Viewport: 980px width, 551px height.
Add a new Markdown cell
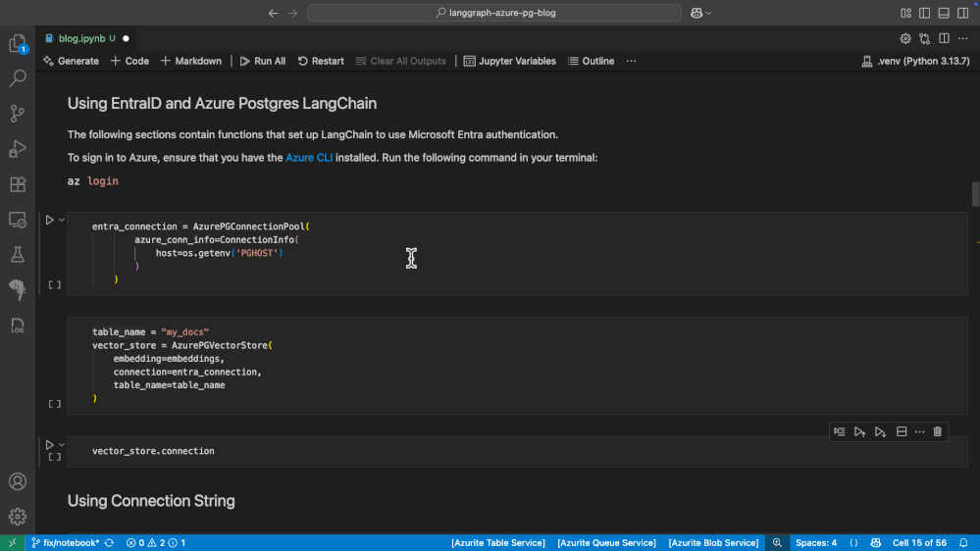191,61
